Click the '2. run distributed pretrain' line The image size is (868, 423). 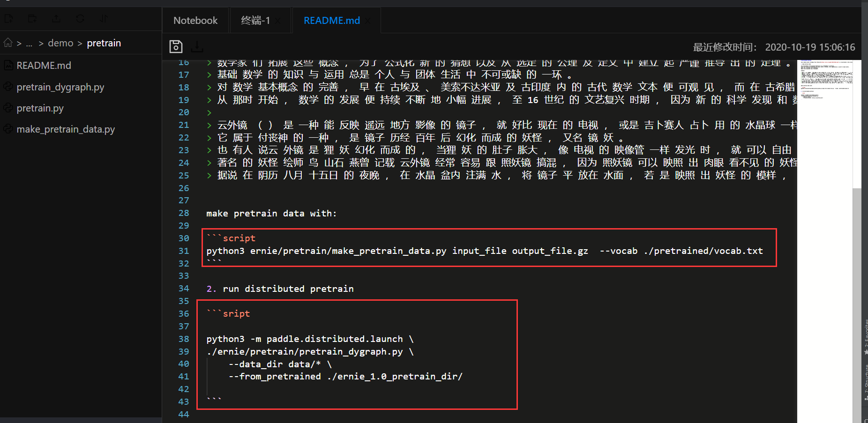(x=280, y=289)
